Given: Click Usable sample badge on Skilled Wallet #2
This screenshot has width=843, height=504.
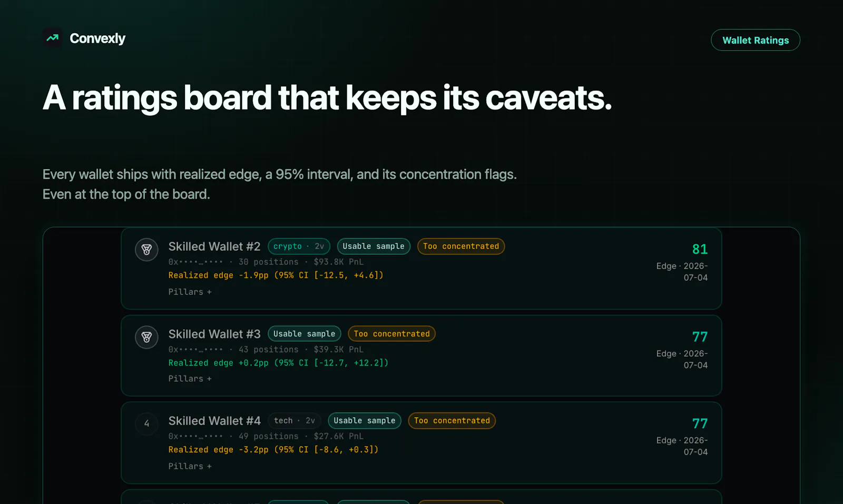Looking at the screenshot, I should pyautogui.click(x=374, y=246).
